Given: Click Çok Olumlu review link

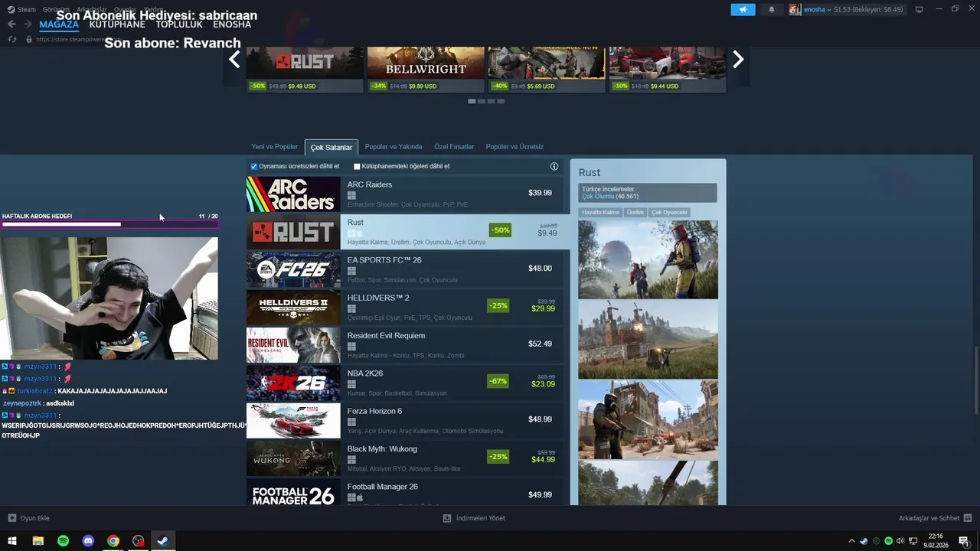Looking at the screenshot, I should pyautogui.click(x=598, y=197).
